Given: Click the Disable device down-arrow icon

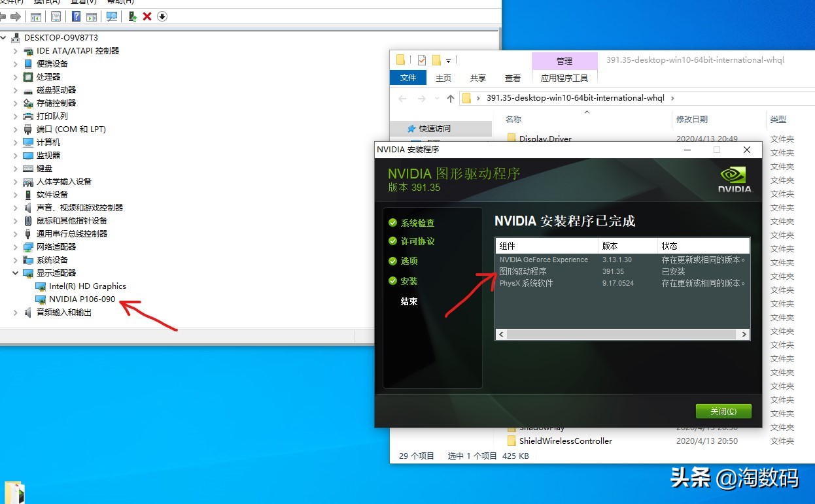Looking at the screenshot, I should [x=162, y=16].
